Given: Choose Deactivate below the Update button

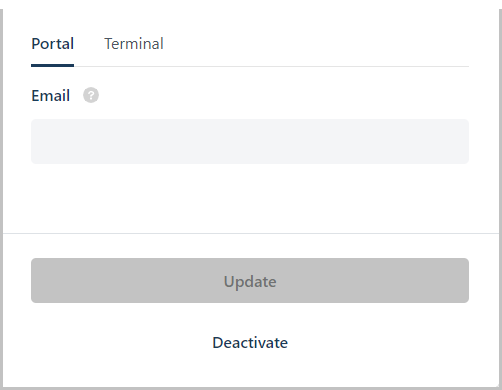Looking at the screenshot, I should (x=250, y=343).
